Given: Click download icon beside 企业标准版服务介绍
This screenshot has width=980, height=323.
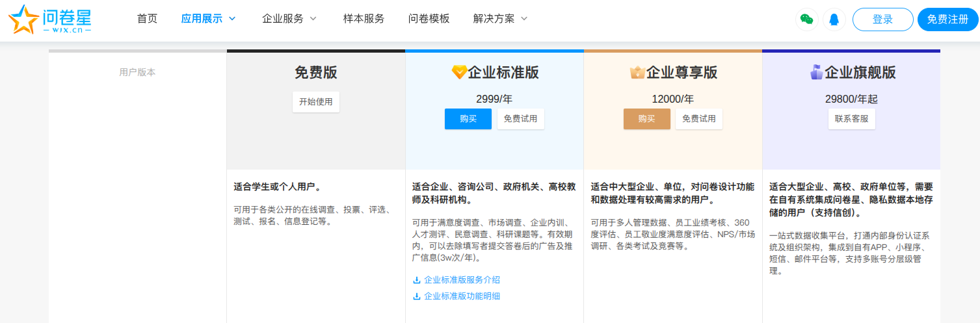Looking at the screenshot, I should (x=417, y=280).
